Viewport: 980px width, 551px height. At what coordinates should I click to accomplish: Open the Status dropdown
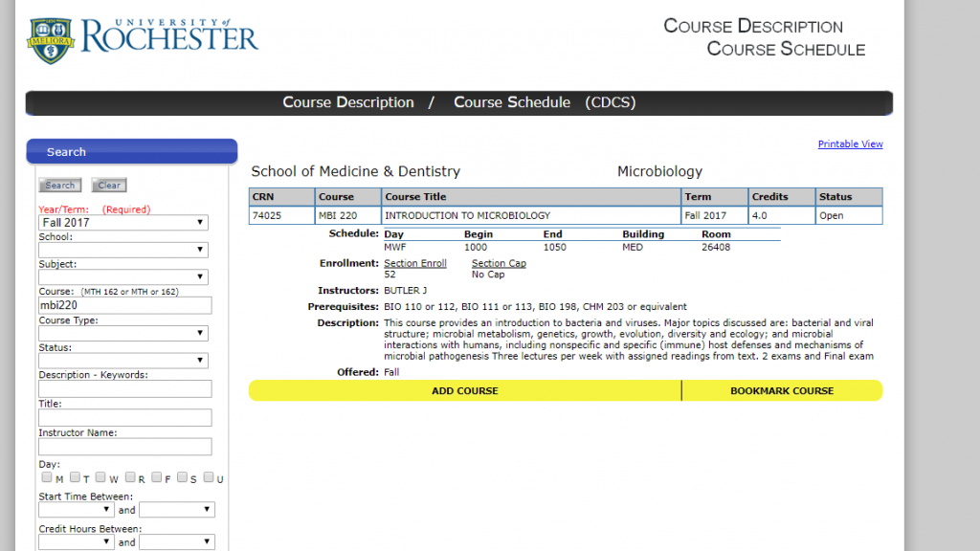pos(123,361)
